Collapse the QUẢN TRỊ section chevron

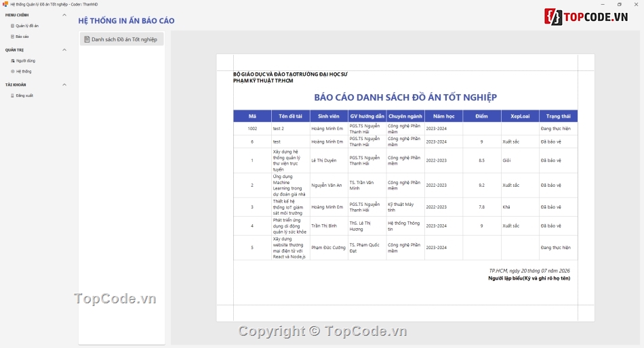point(64,50)
